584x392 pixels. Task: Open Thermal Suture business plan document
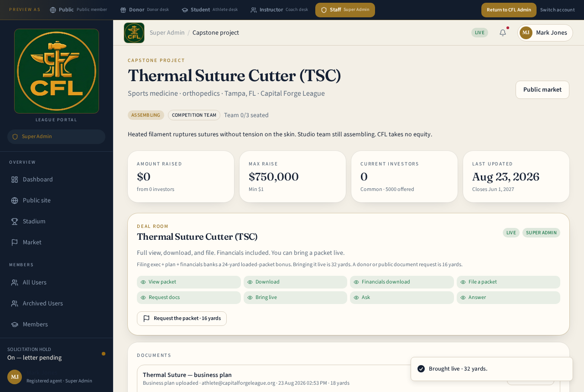[x=187, y=375]
